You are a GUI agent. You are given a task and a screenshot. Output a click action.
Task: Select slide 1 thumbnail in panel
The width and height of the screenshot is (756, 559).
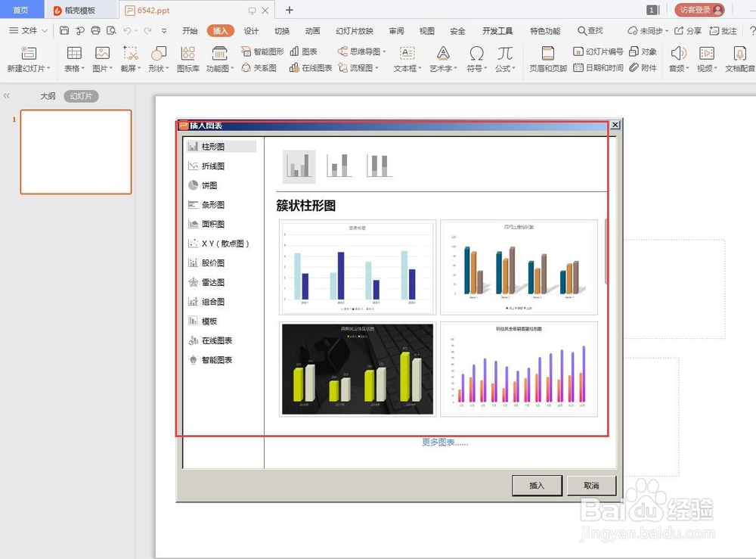pyautogui.click(x=76, y=152)
